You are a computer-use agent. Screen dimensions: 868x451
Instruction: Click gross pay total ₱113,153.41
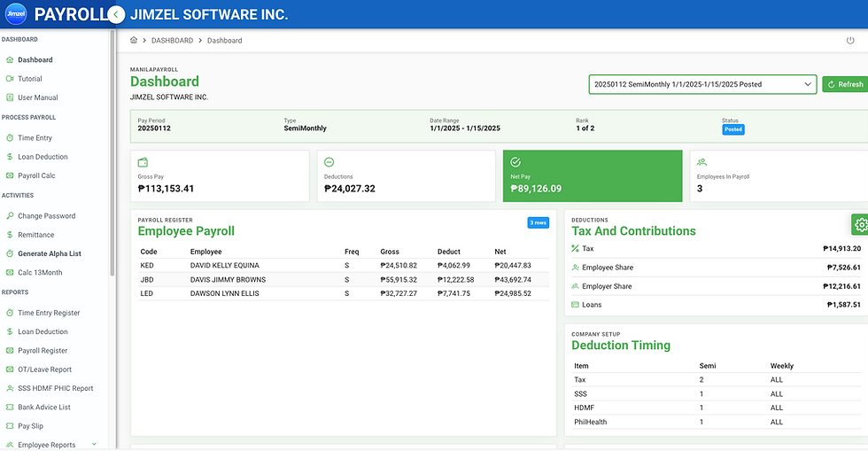167,189
